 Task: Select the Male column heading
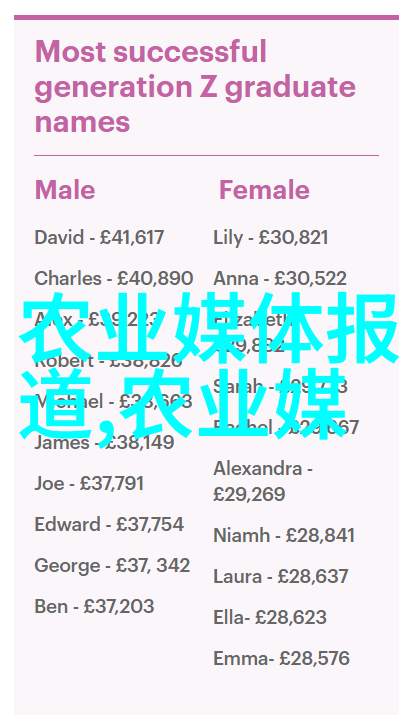[x=65, y=190]
